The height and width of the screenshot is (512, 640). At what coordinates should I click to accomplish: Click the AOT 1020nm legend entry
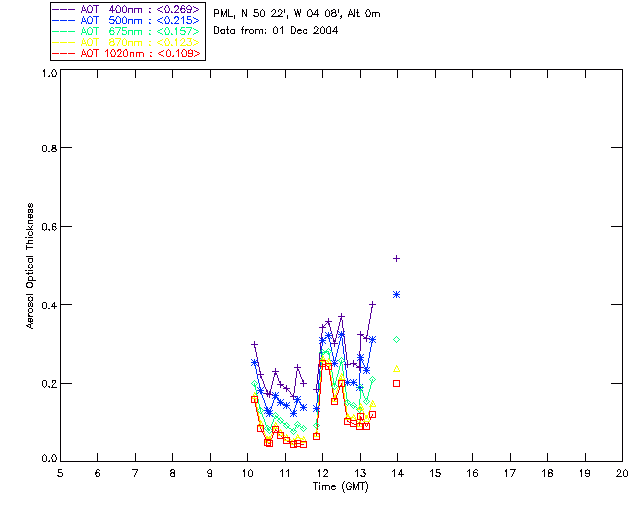point(127,53)
